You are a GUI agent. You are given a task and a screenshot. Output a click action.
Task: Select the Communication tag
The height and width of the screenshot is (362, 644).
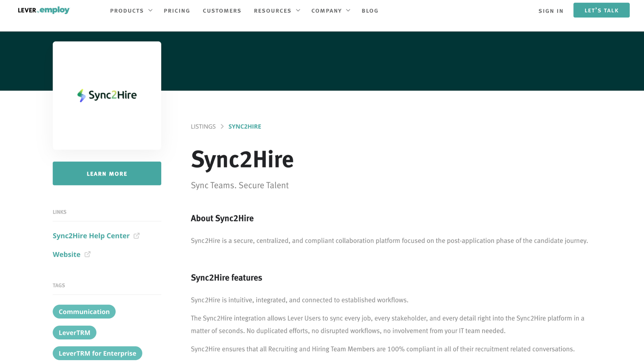[84, 311]
